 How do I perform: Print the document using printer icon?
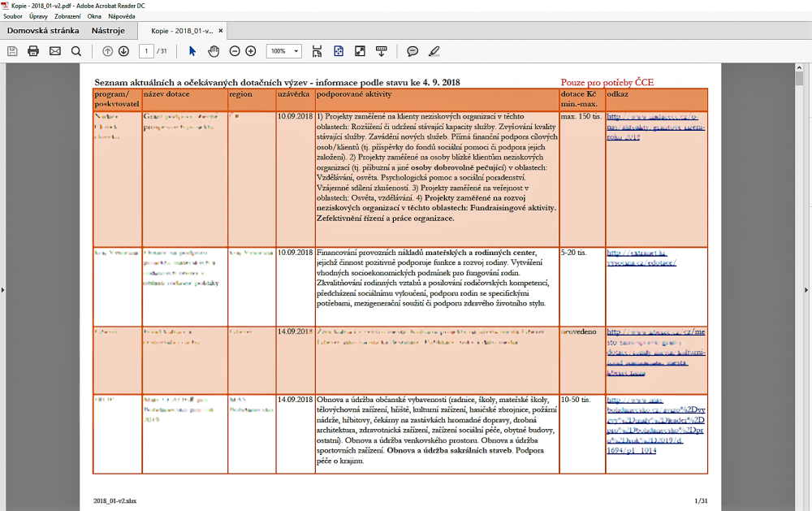pos(33,51)
